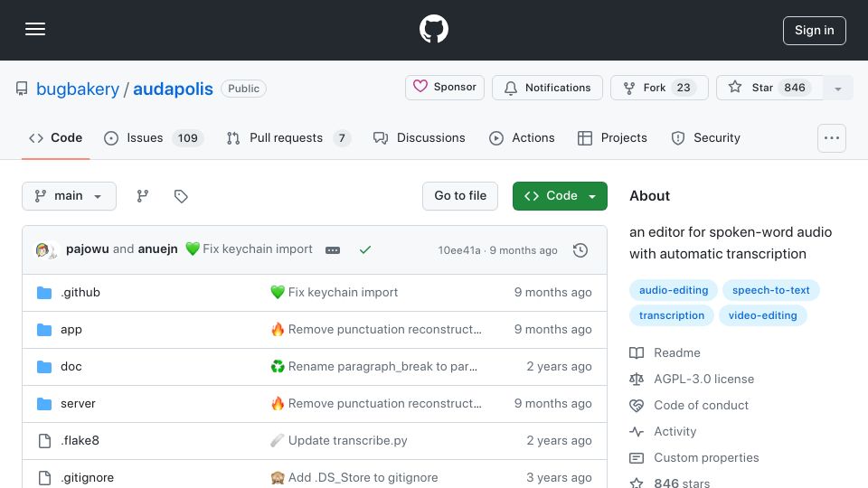This screenshot has width=868, height=488.
Task: Click the app folder icon
Action: [44, 329]
